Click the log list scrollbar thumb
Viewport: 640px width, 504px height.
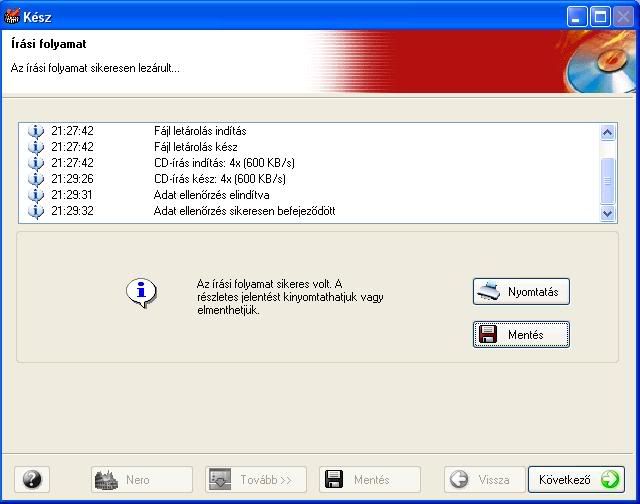pos(607,180)
